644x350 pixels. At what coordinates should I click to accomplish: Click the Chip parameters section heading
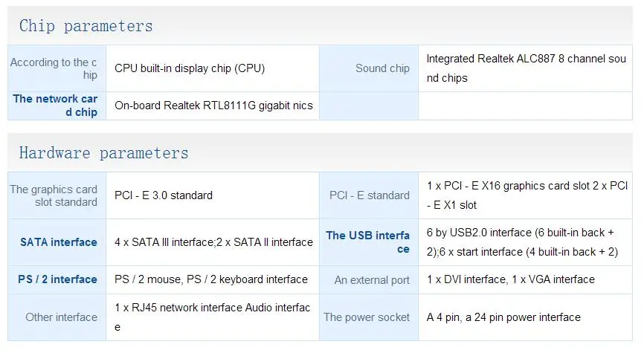(86, 26)
